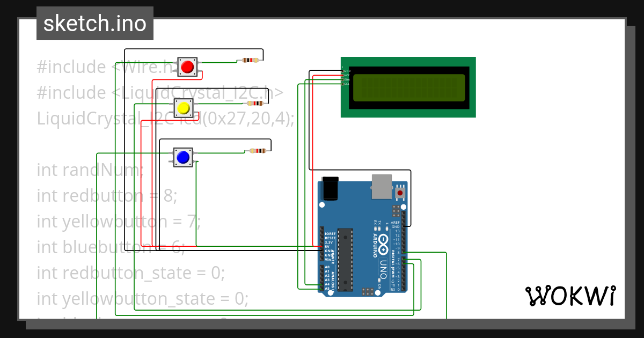Viewport: 644px width, 338px height.
Task: Click the USB connector on the Arduino Uno
Action: point(381,186)
